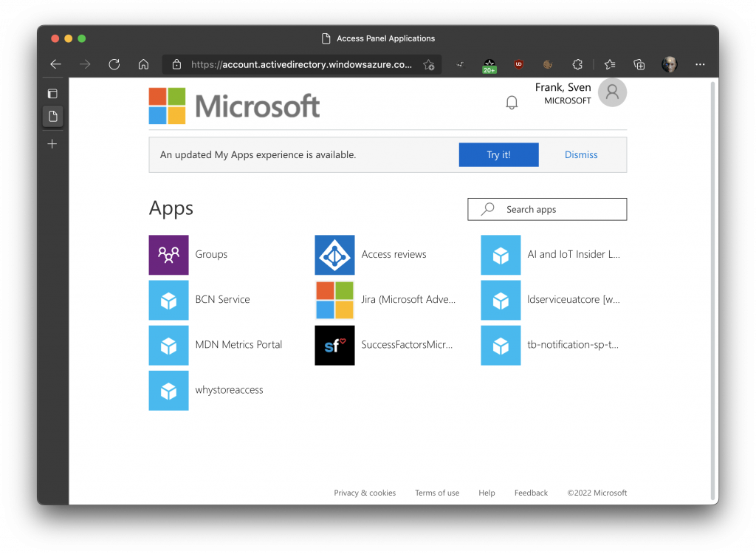Click the Try it! button

(x=498, y=155)
